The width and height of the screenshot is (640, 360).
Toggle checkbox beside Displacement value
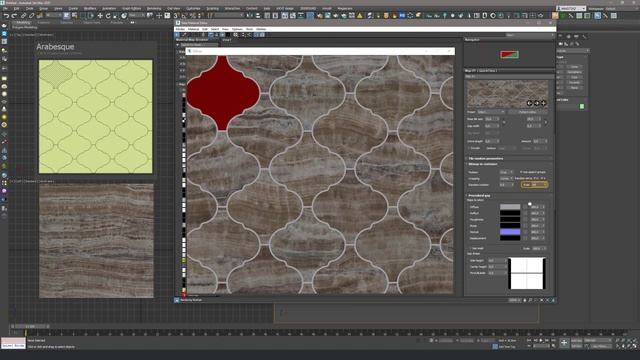point(525,238)
